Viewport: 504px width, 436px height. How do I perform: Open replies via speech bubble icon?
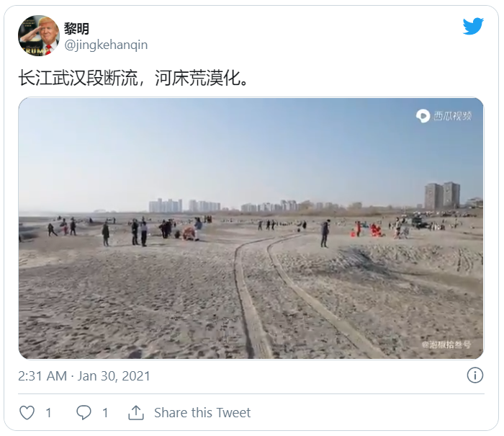coord(84,412)
